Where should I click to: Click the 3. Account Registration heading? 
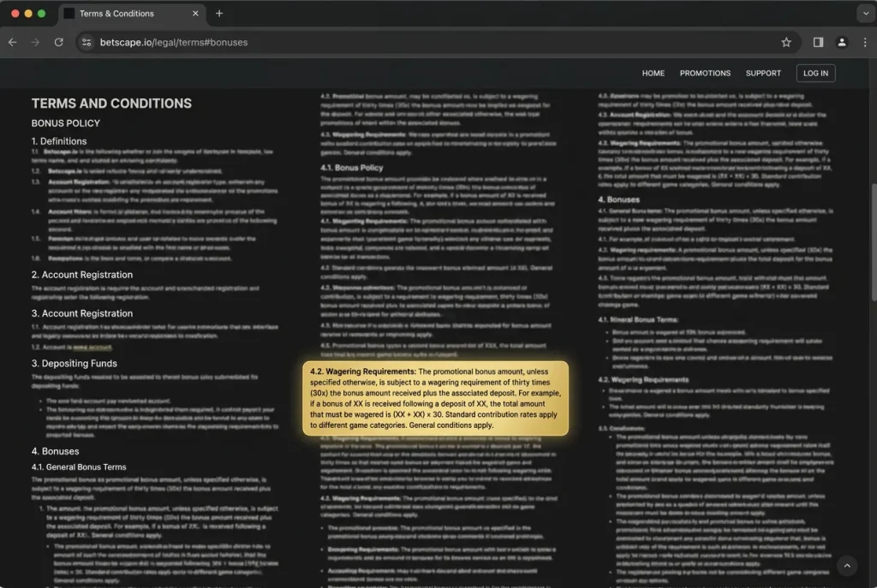pos(81,313)
